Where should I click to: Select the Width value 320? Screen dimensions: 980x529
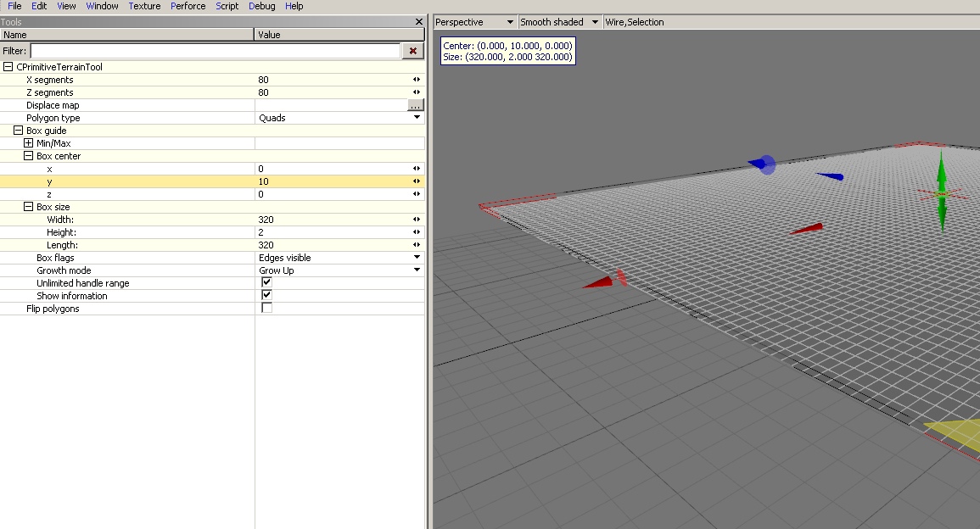[x=266, y=220]
